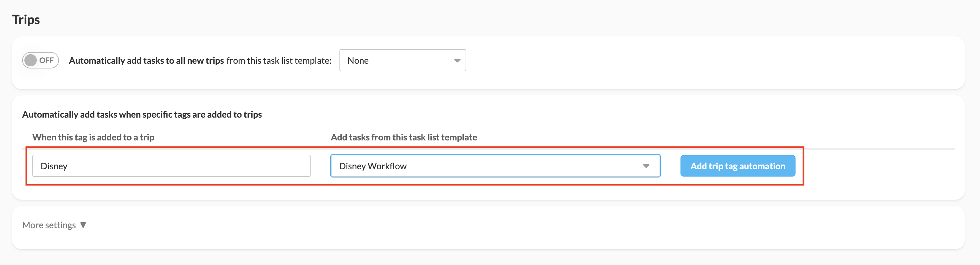Toggle the automatic trip tasks switch on
The height and width of the screenshot is (265, 980).
[x=40, y=60]
